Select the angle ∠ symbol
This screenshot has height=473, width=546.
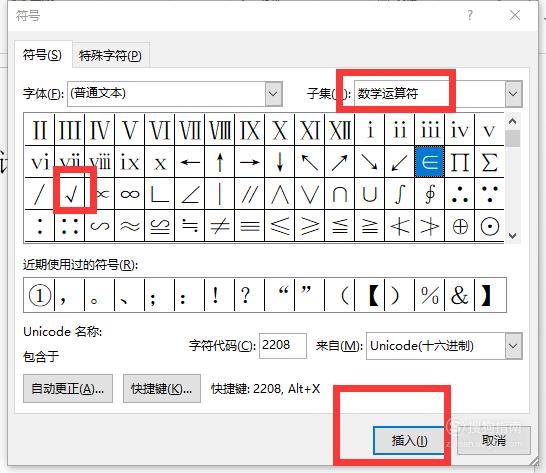pos(190,194)
